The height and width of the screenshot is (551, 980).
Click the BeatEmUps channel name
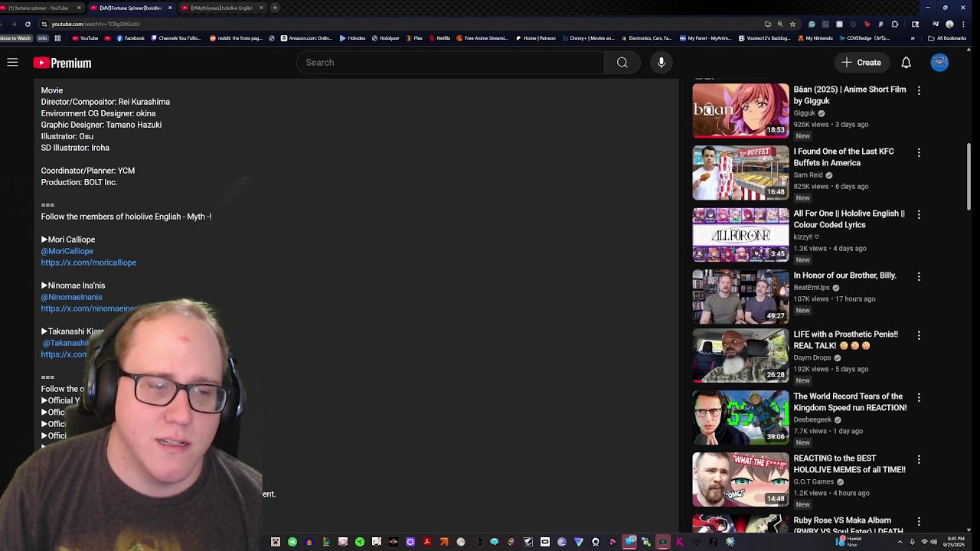click(812, 288)
